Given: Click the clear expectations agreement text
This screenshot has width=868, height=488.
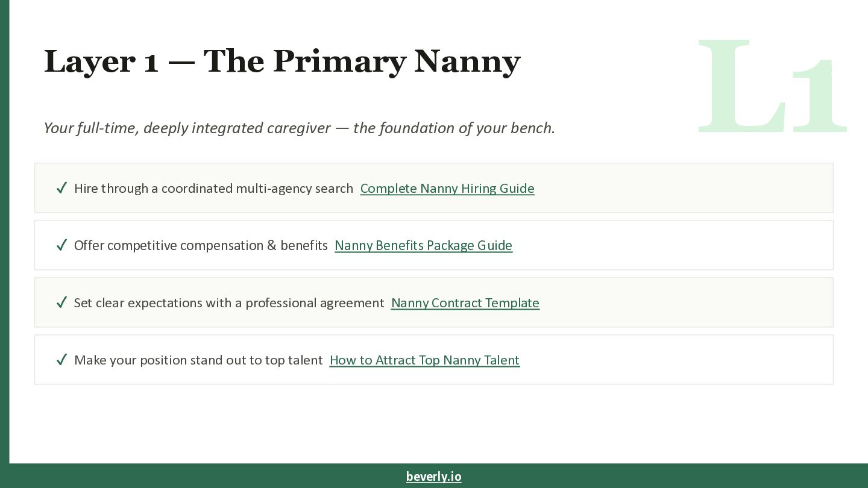Looking at the screenshot, I should coord(229,303).
